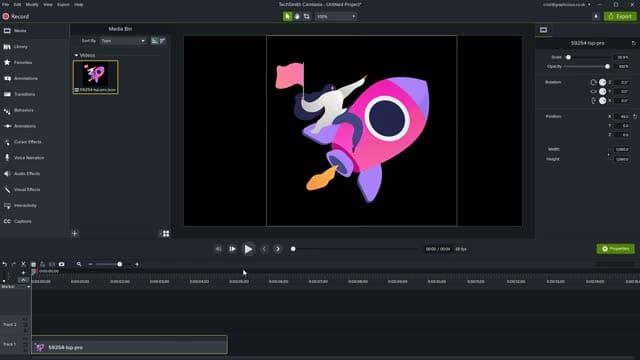Click the Redo icon in the timeline toolbar
Image resolution: width=640 pixels, height=360 pixels.
(x=14, y=264)
